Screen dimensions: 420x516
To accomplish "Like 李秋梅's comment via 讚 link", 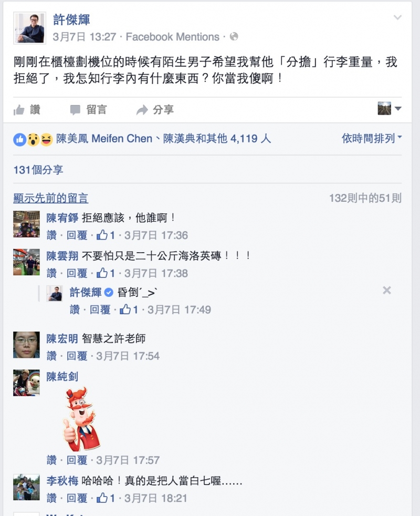I will 51,498.
